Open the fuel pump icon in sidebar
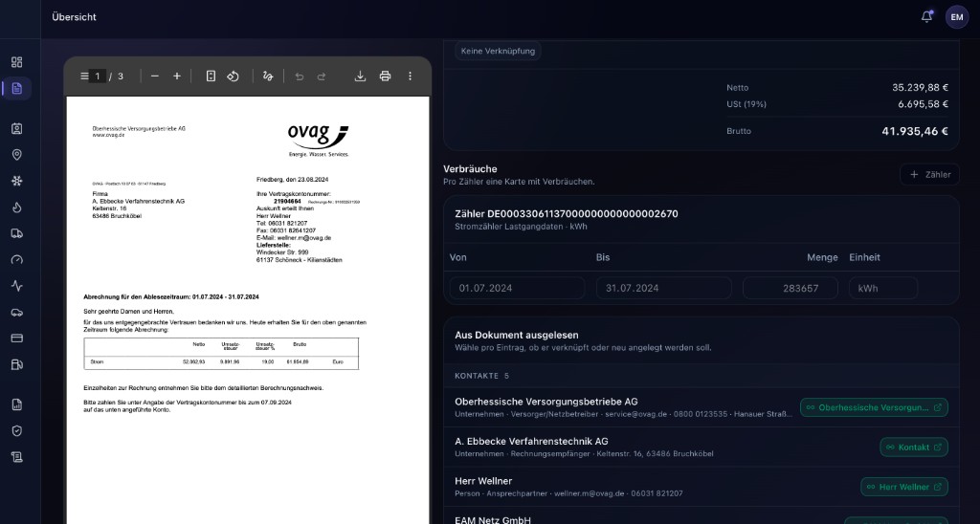Image resolution: width=980 pixels, height=524 pixels. click(17, 364)
